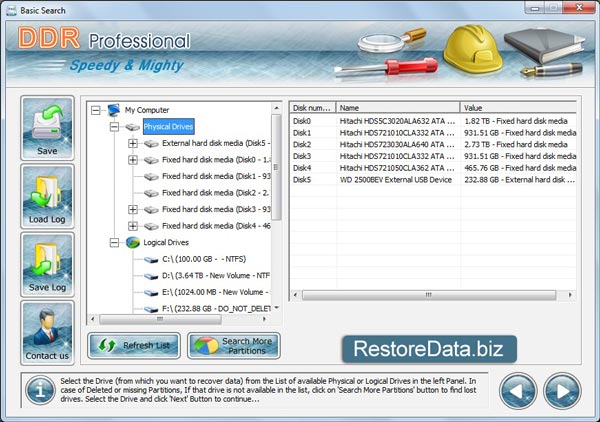This screenshot has height=422, width=600.
Task: Select the Disk5 row in table
Action: tap(433, 180)
